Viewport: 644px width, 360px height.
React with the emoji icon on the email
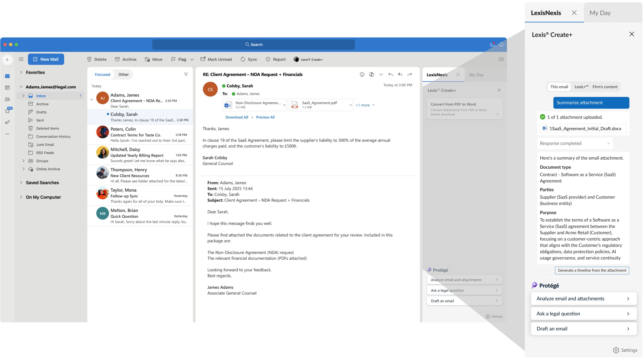pos(362,74)
